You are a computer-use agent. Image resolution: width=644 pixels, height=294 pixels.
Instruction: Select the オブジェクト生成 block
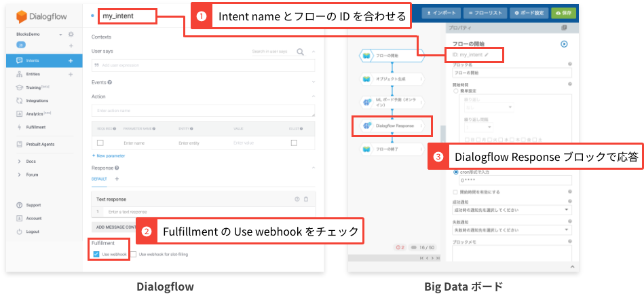click(392, 79)
